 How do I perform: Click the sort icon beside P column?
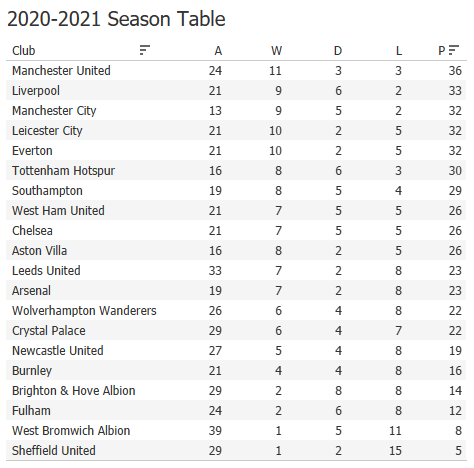(454, 50)
